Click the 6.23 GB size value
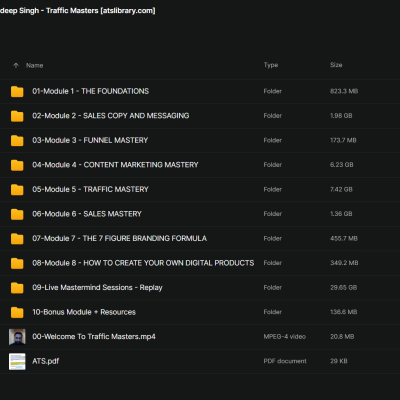Viewport: 400px width, 400px height. [x=342, y=165]
